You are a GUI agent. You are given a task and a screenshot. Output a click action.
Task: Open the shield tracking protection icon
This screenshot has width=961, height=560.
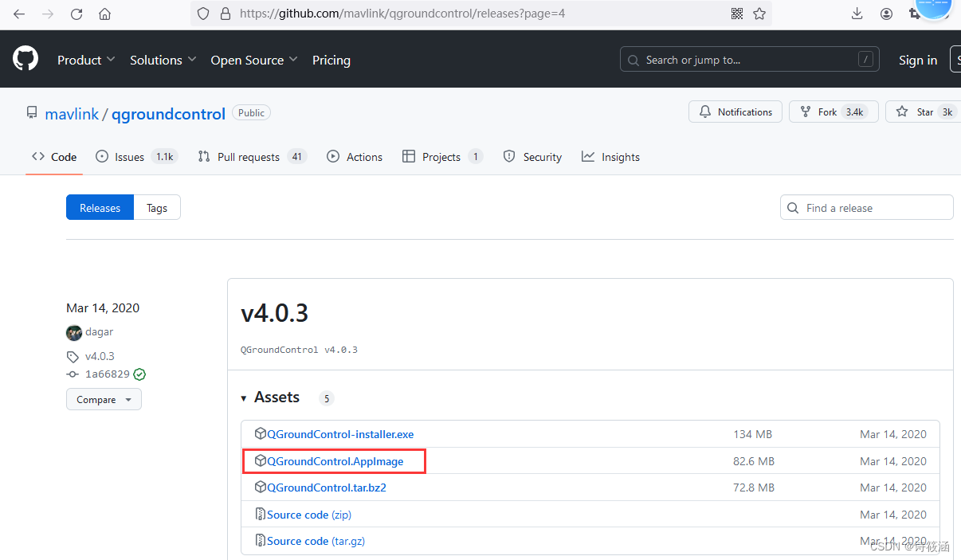(x=203, y=14)
